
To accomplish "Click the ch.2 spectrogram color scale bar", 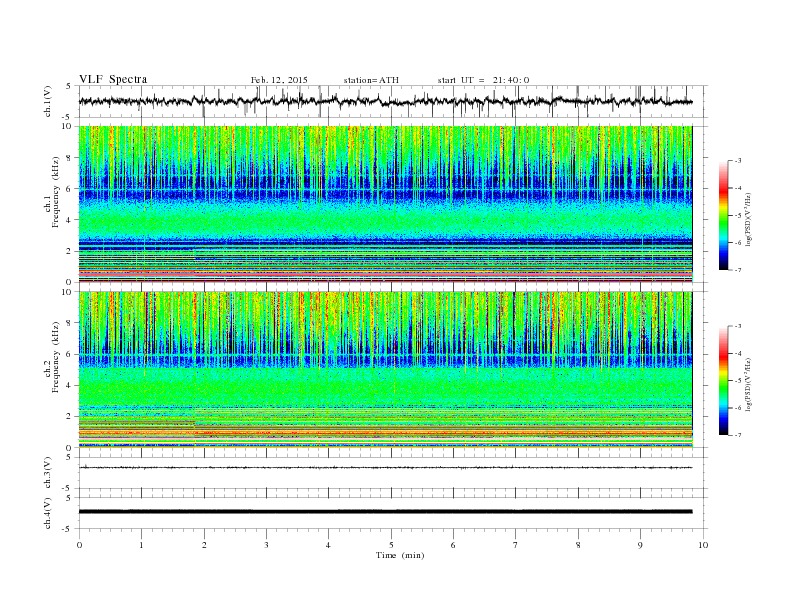I will [724, 381].
